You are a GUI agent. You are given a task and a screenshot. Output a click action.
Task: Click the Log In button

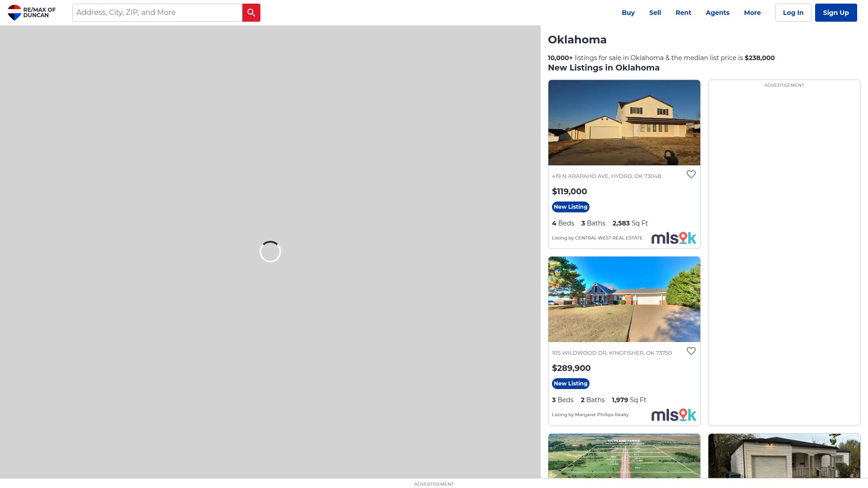click(793, 13)
